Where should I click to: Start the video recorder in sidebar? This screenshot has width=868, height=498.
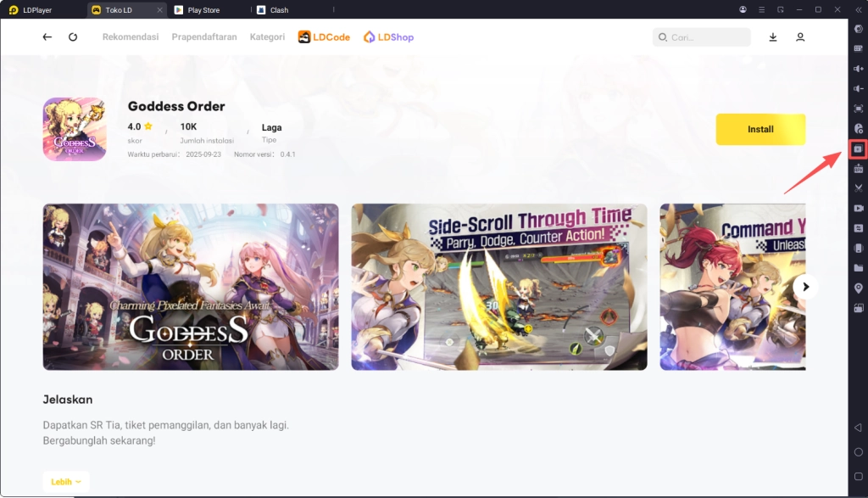[858, 209]
